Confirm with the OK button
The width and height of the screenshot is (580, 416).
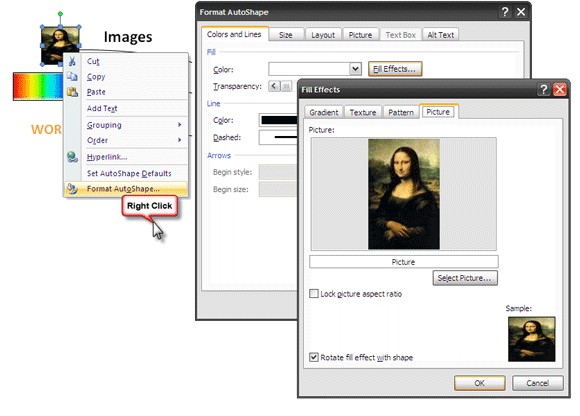point(480,383)
